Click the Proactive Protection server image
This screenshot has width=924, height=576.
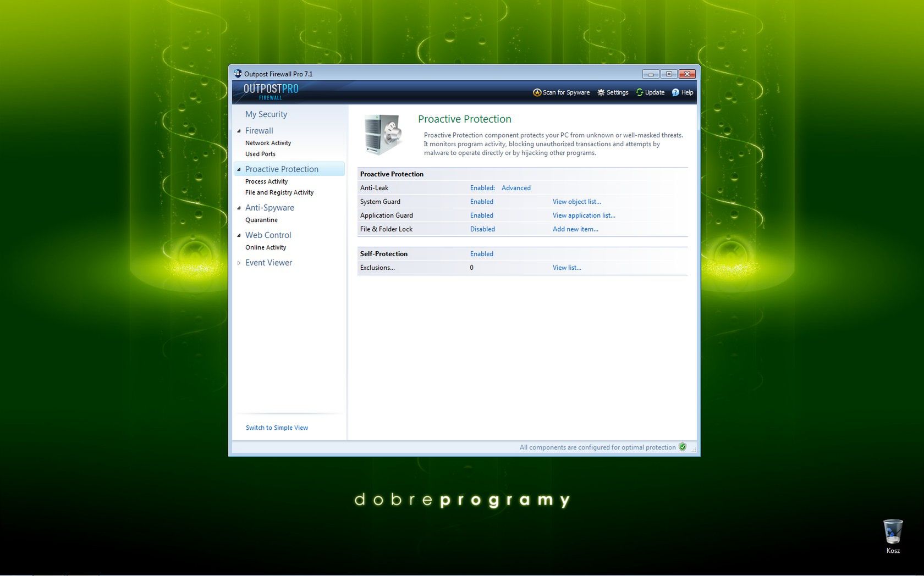coord(383,134)
